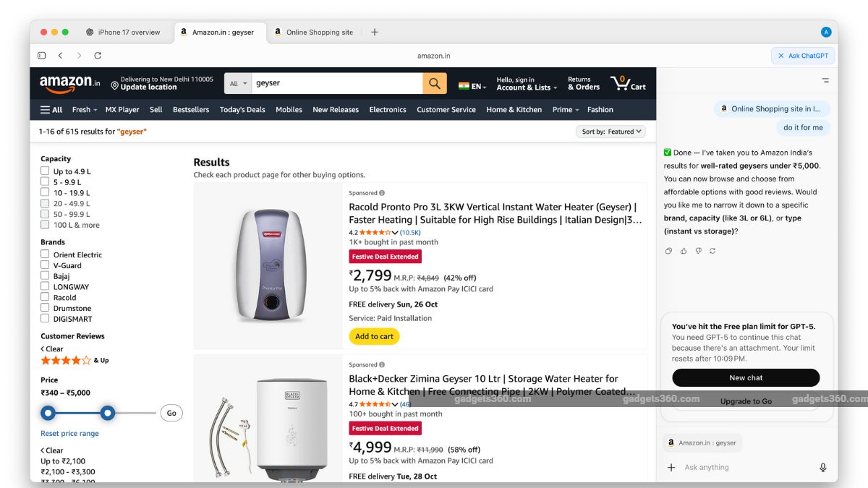Tick the 10 - 19.9 L capacity checkbox
Screen dimensions: 868x488
tap(45, 193)
